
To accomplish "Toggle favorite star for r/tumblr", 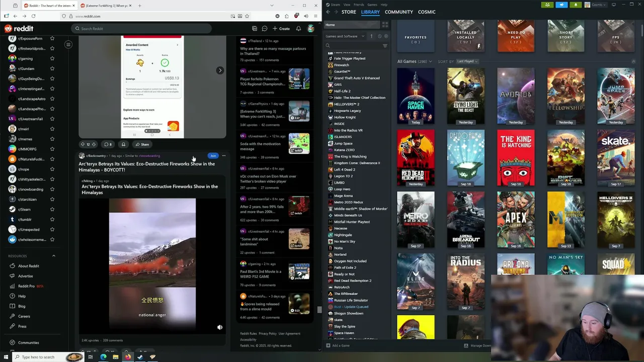I will tap(52, 219).
